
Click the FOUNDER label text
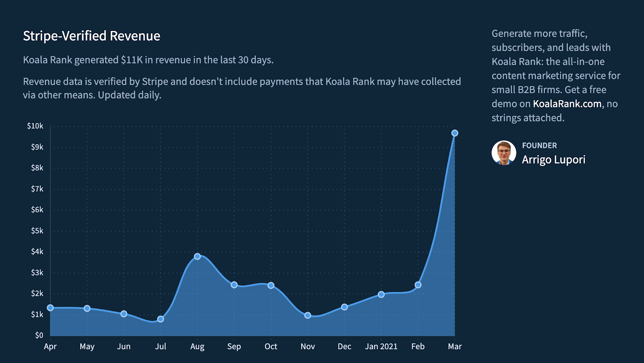[539, 146]
